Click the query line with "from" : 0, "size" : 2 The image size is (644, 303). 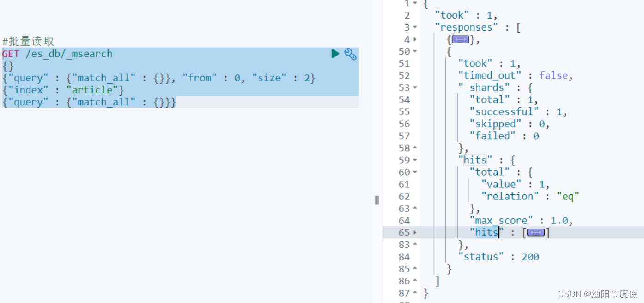click(158, 78)
